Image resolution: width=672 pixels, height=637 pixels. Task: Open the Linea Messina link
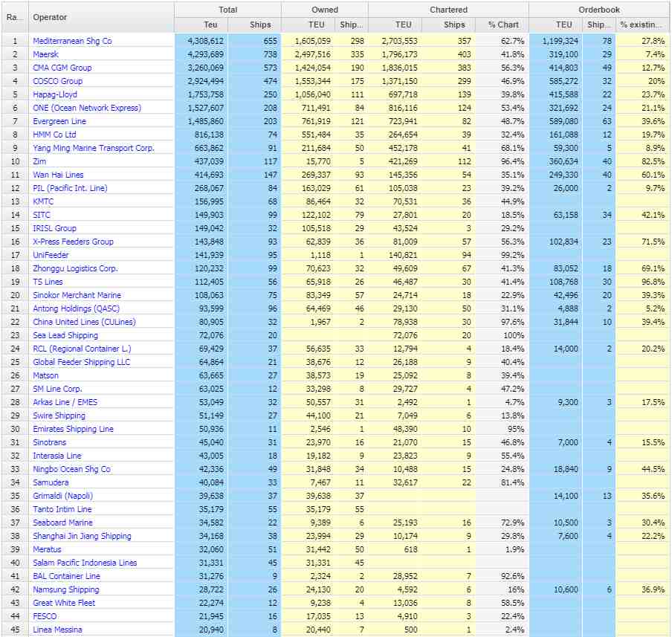pyautogui.click(x=57, y=630)
